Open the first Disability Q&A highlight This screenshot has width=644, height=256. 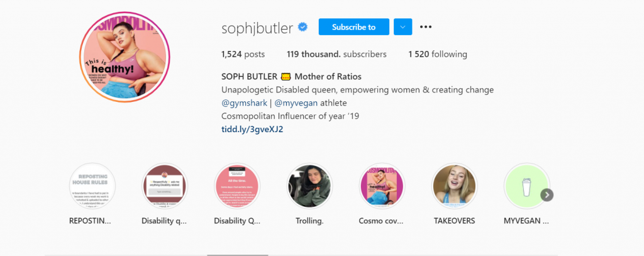[165, 187]
